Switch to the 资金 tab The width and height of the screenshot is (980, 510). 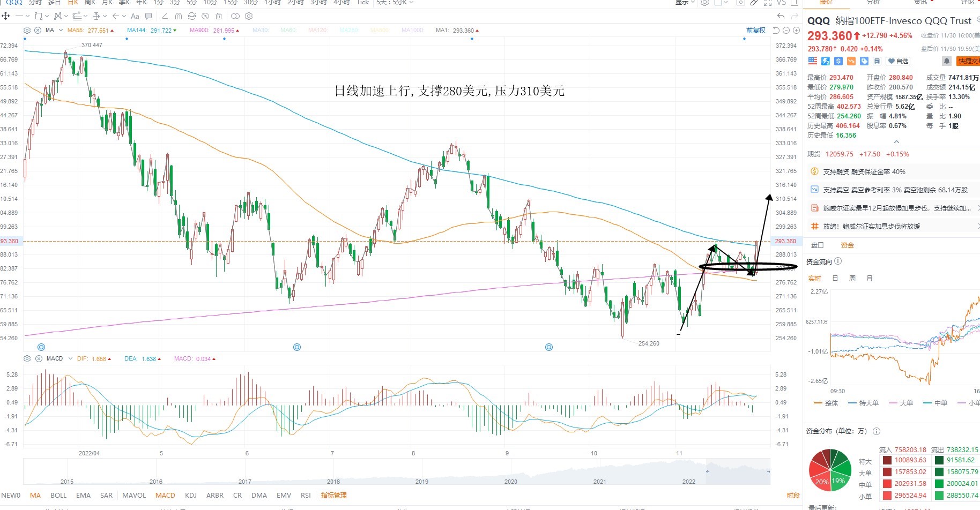click(848, 245)
